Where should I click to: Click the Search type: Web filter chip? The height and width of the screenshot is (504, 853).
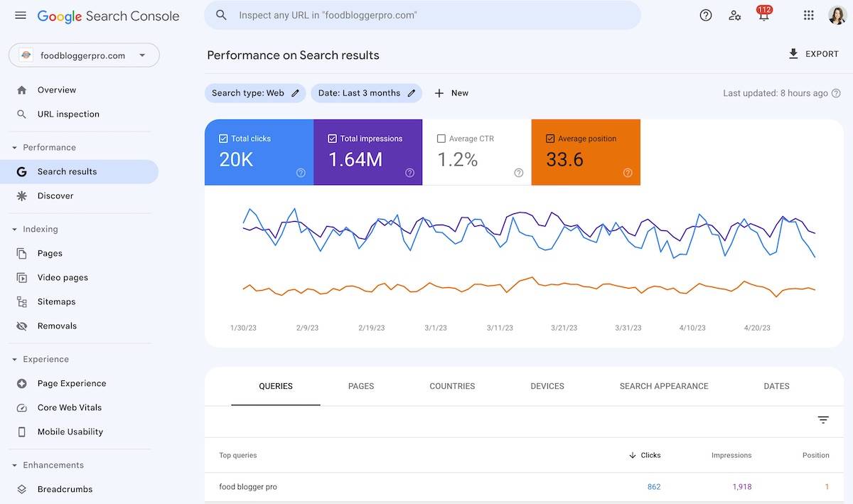click(255, 93)
